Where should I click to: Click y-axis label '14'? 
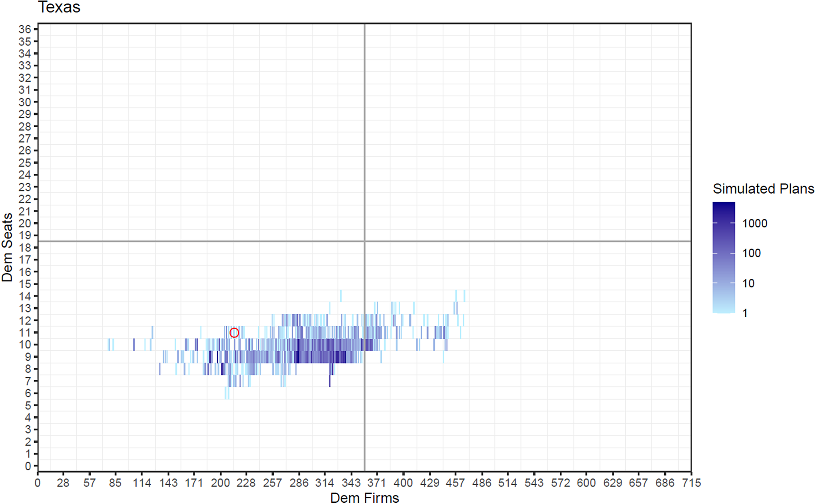tap(25, 296)
